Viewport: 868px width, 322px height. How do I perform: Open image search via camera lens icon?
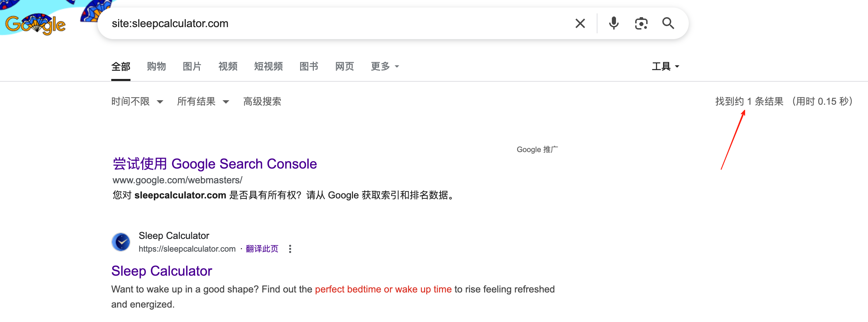click(x=641, y=23)
